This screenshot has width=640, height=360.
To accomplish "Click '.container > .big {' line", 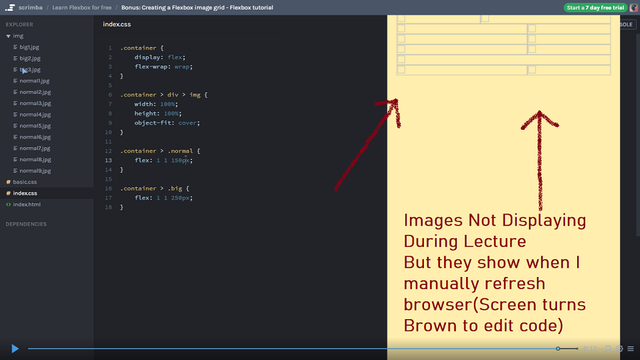I will click(155, 189).
